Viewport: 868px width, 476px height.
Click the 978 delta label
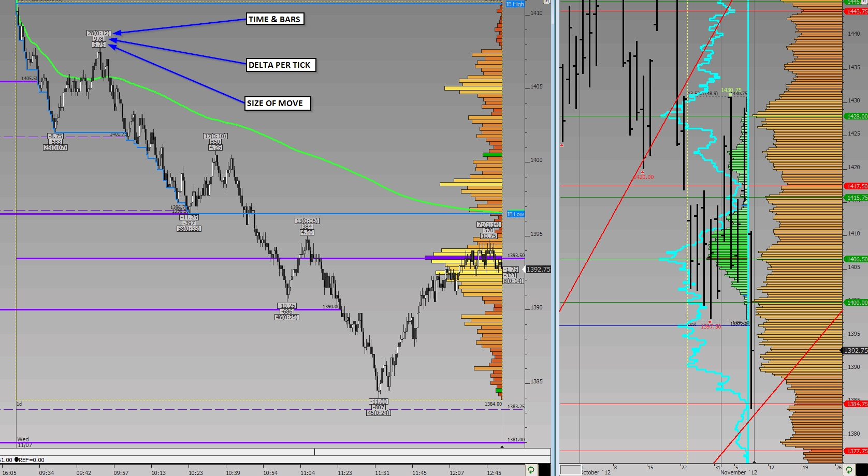pos(99,39)
